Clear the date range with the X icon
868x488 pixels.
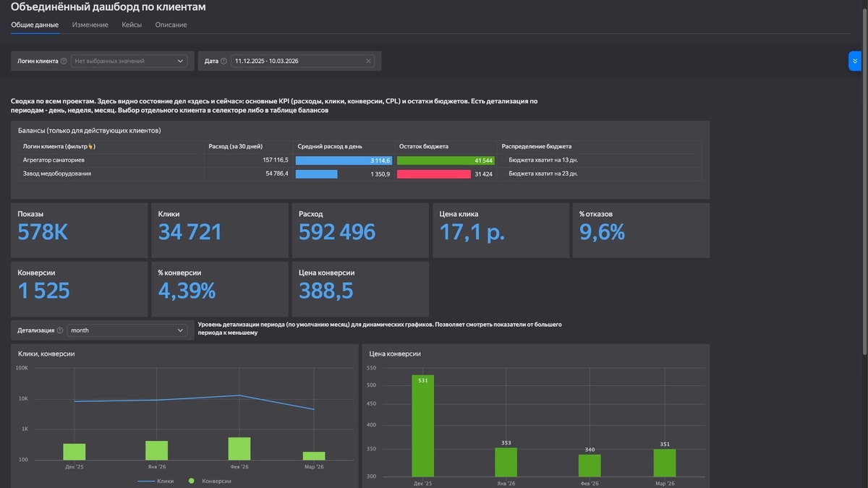pos(368,61)
